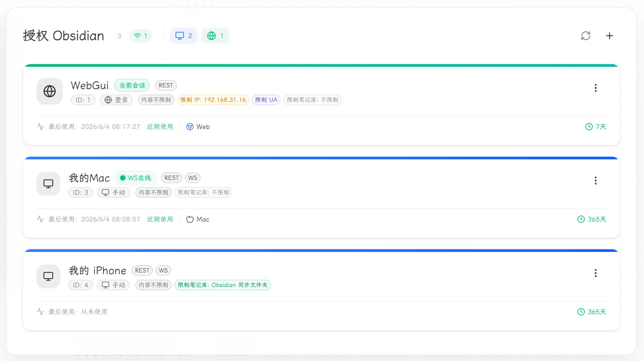
Task: Click the REST tag on WebGui
Action: pos(166,85)
